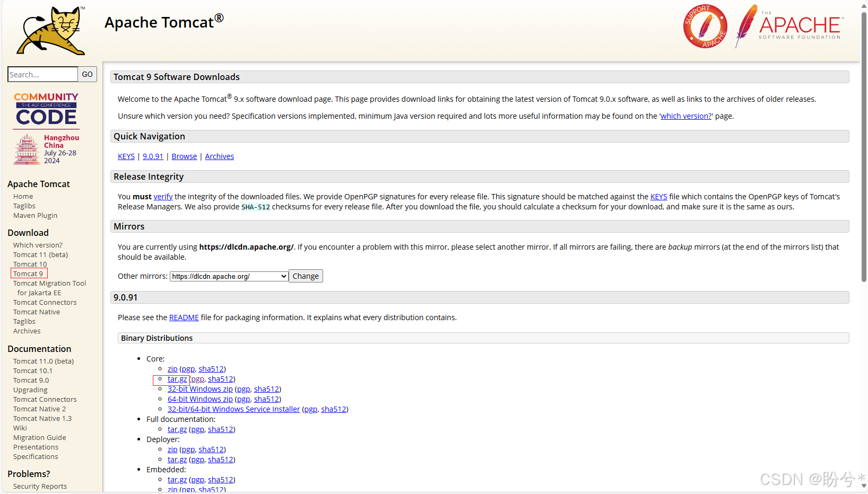Open Tomcat Native 2 documentation
Viewport: 868px width, 494px height.
(39, 409)
